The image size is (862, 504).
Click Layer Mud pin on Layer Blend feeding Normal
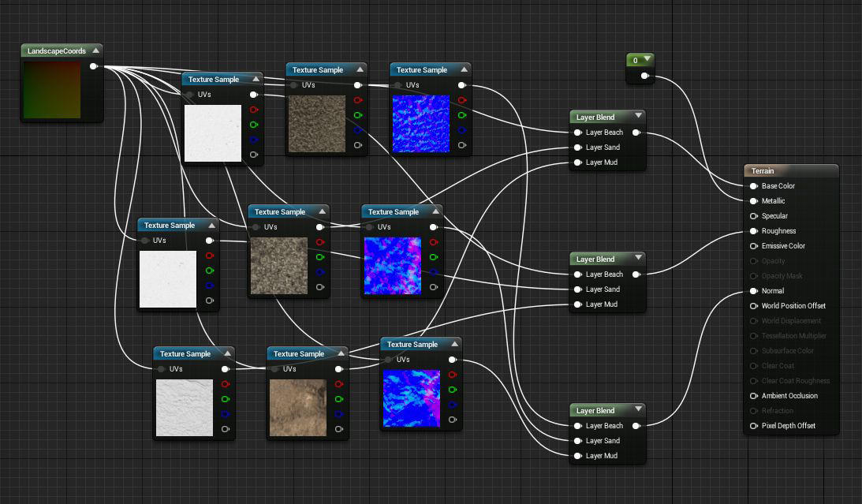click(578, 456)
